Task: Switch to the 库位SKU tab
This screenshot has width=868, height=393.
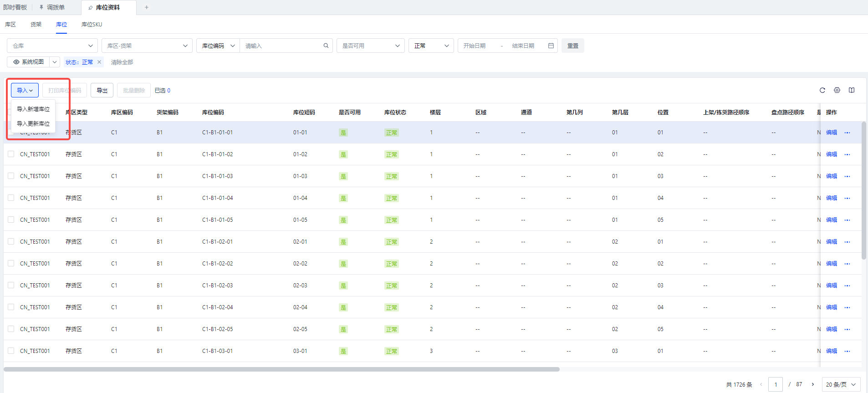Action: [x=92, y=25]
